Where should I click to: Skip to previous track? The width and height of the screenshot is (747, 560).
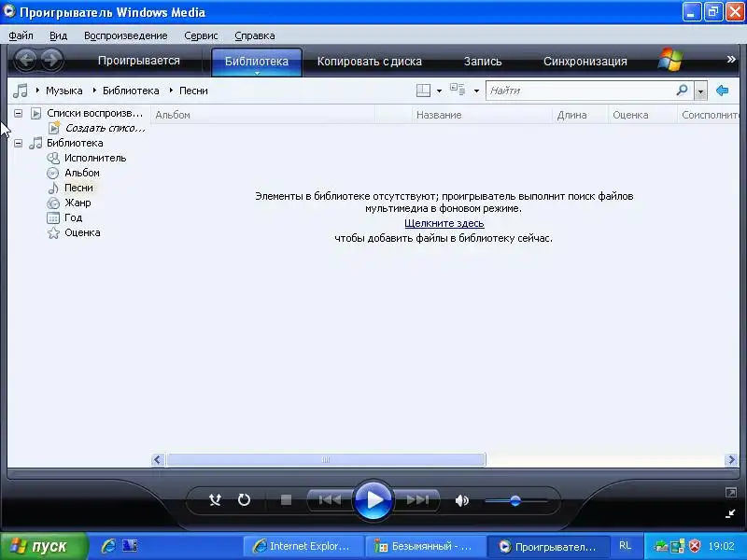pyautogui.click(x=330, y=499)
